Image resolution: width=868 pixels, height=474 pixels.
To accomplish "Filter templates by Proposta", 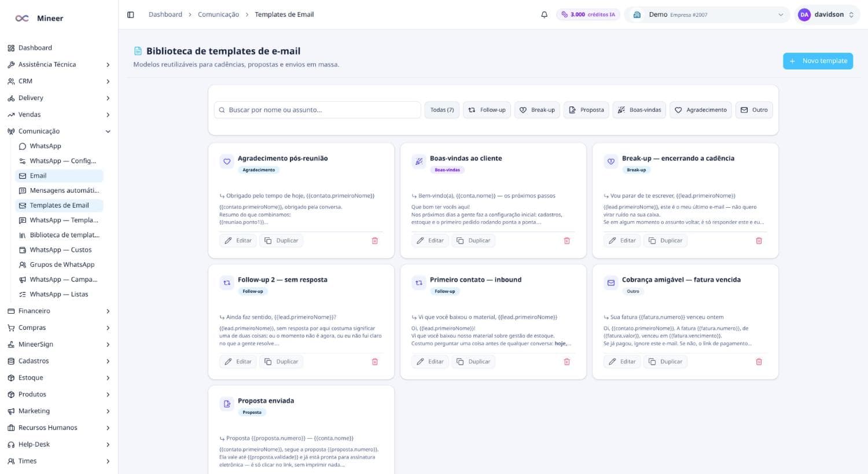I will click(586, 110).
